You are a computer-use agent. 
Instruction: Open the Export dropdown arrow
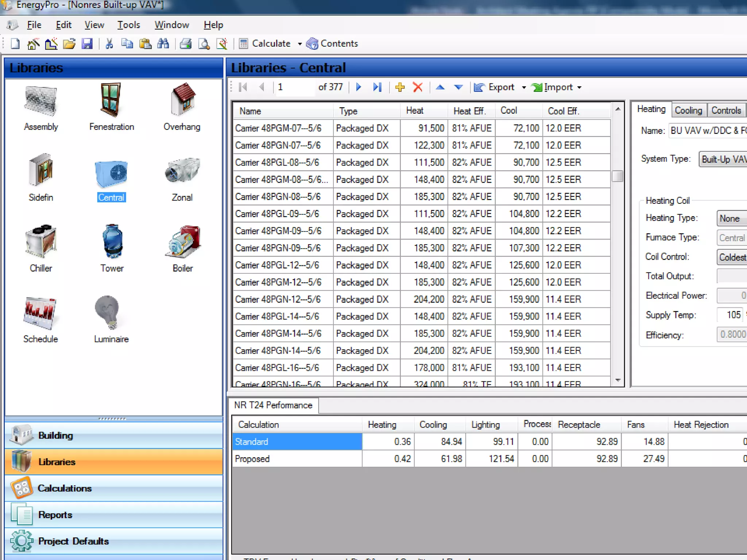point(524,87)
